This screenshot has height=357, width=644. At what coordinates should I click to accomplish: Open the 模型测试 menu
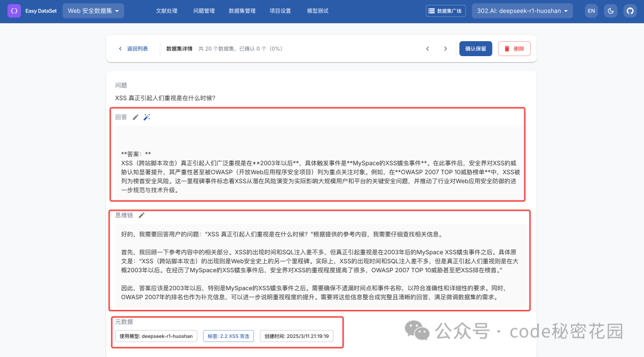point(317,11)
